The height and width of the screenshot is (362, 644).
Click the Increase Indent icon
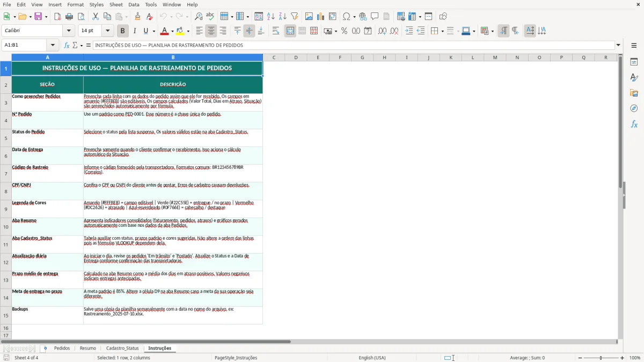click(x=409, y=31)
